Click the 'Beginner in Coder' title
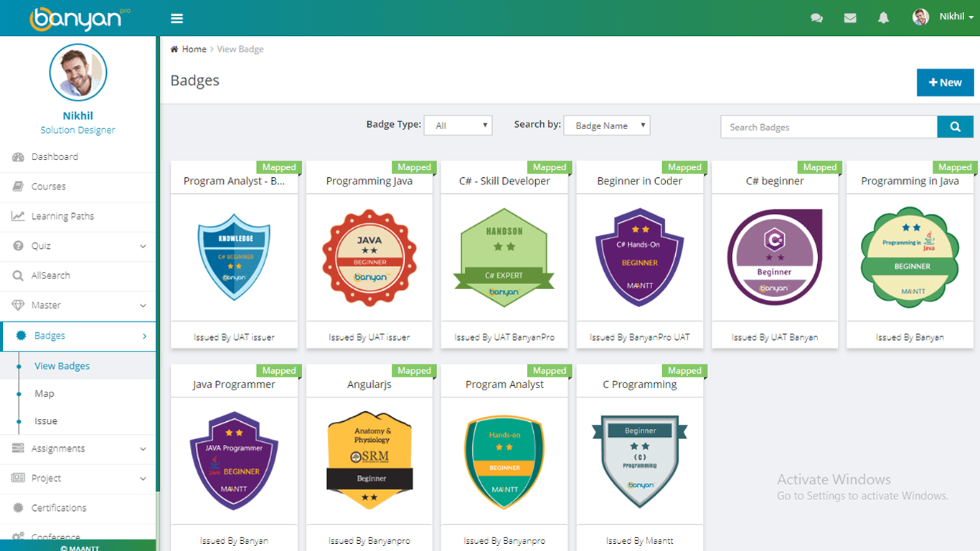 pyautogui.click(x=639, y=182)
